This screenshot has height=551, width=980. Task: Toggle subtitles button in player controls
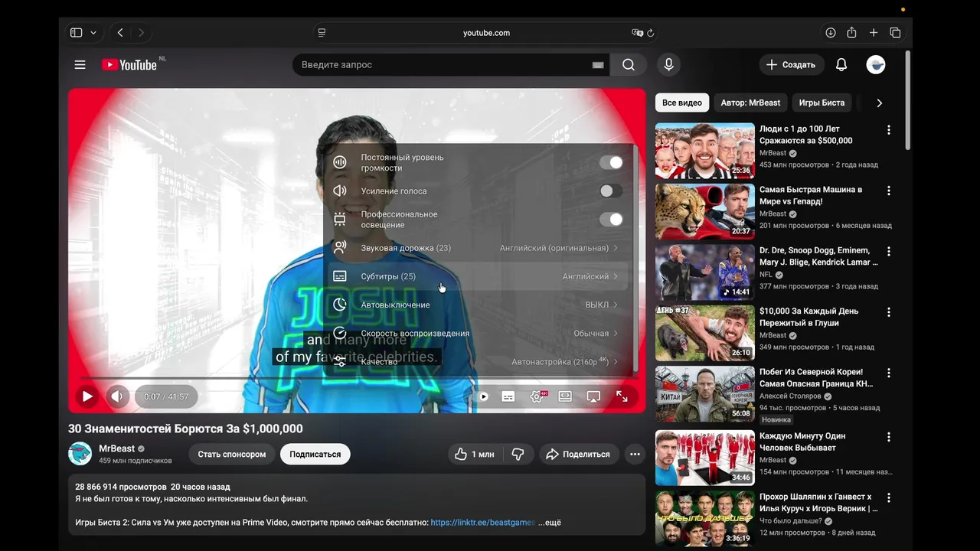(508, 396)
